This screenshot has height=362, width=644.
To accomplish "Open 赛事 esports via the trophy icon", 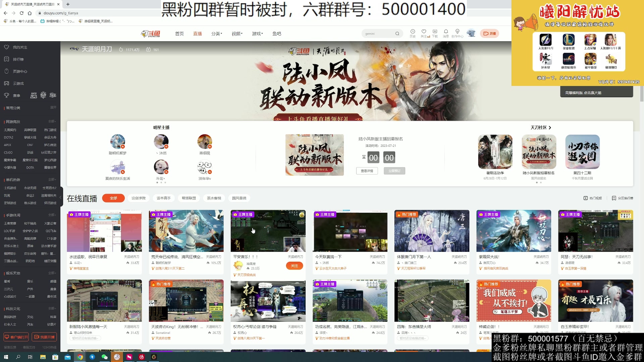I will click(x=7, y=95).
